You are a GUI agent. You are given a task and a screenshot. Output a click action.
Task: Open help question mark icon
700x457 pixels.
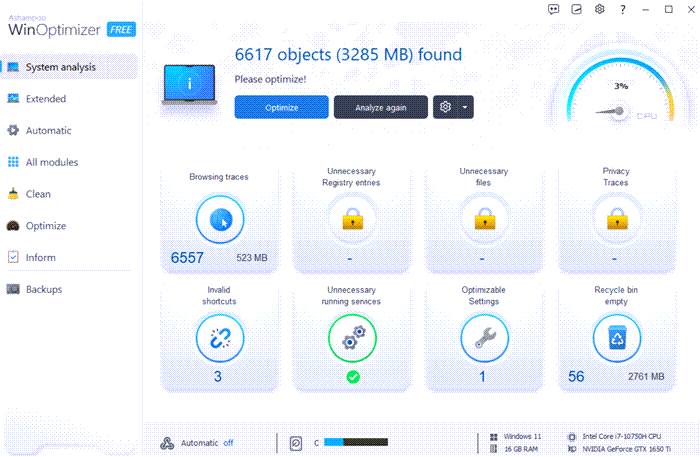(623, 9)
